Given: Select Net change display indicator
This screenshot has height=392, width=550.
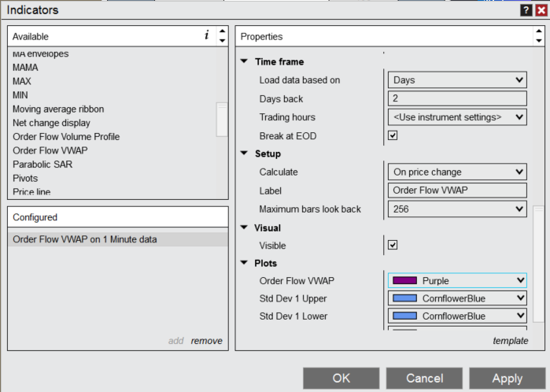Looking at the screenshot, I should (52, 123).
